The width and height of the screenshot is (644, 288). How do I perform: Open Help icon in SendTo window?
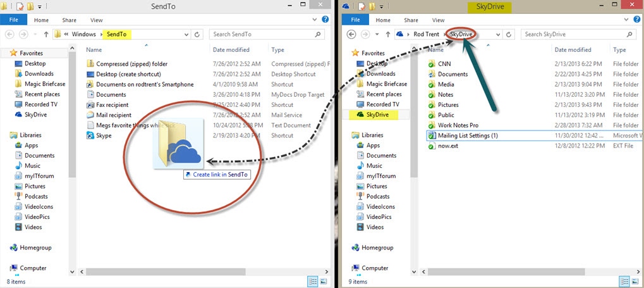click(325, 20)
